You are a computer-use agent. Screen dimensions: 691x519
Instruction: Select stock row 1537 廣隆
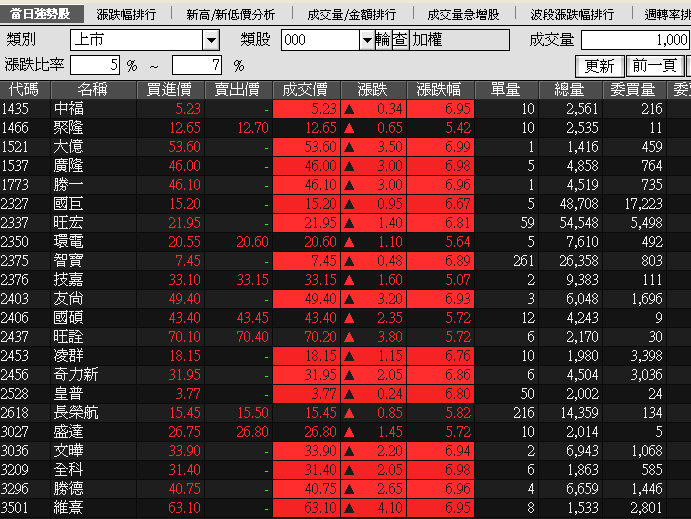[x=346, y=166]
